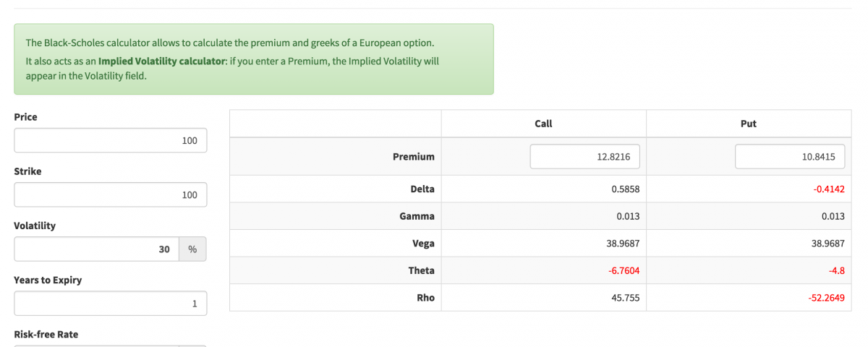Click the Risk-free Rate label
The image size is (868, 347).
pos(46,334)
